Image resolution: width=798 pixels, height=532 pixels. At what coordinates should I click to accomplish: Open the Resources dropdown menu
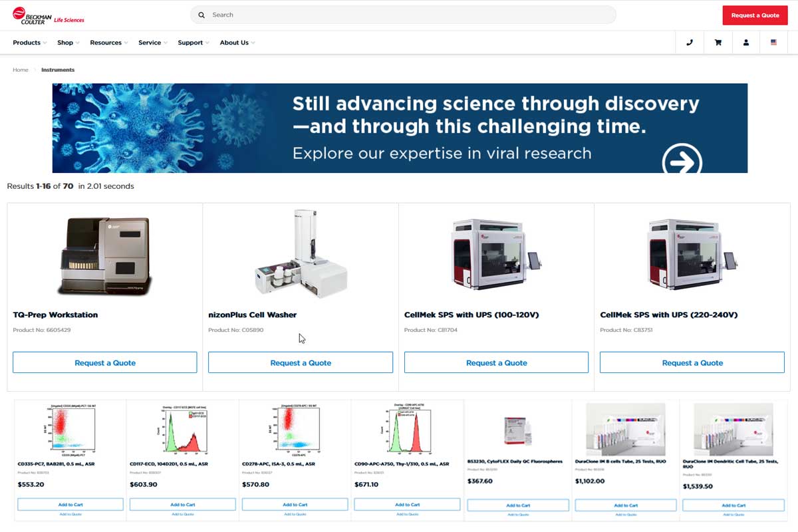click(x=110, y=43)
